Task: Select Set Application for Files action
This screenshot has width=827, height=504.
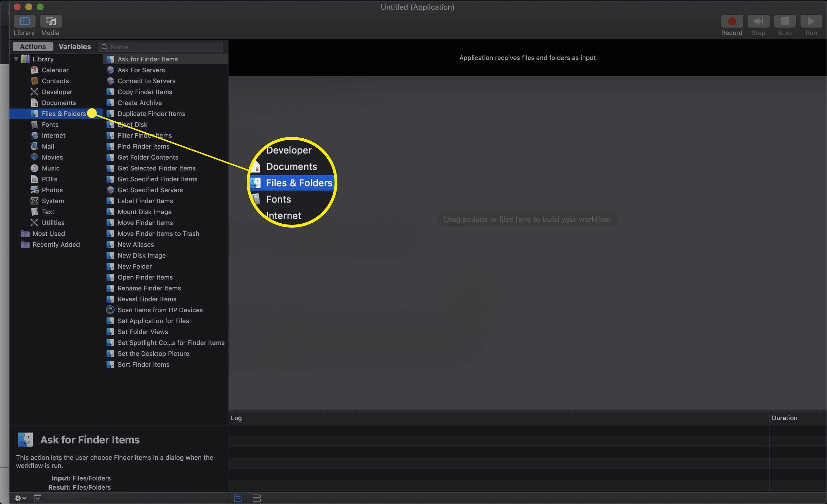Action: (166, 321)
